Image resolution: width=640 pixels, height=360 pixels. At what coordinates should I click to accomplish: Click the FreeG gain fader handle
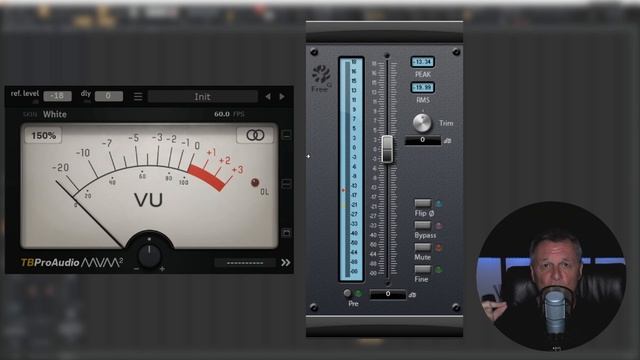(387, 149)
